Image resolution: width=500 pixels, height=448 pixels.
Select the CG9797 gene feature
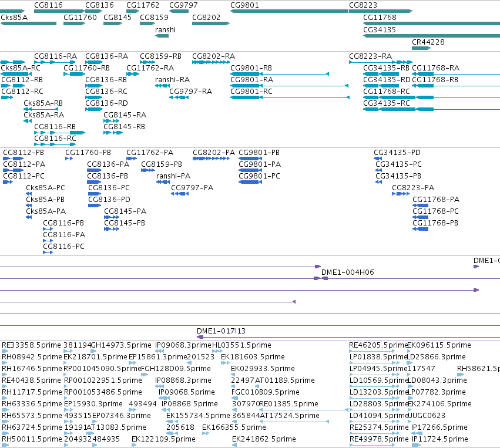pyautogui.click(x=179, y=11)
